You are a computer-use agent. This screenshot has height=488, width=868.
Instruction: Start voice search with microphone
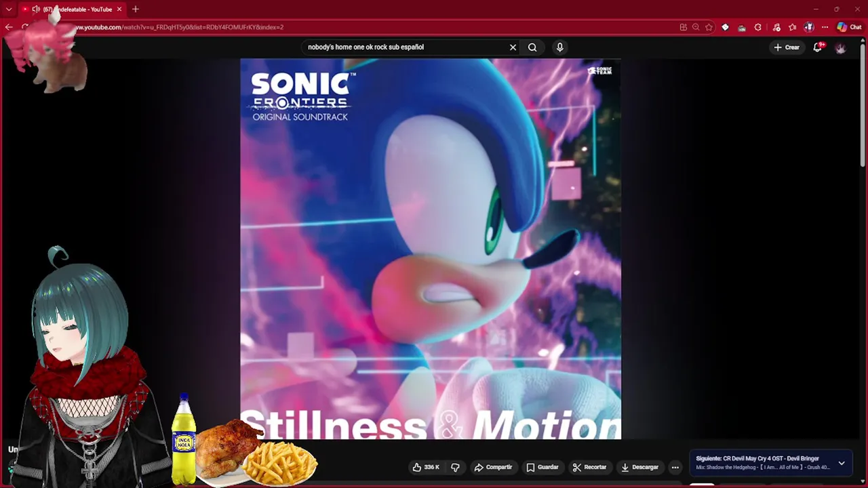point(559,47)
